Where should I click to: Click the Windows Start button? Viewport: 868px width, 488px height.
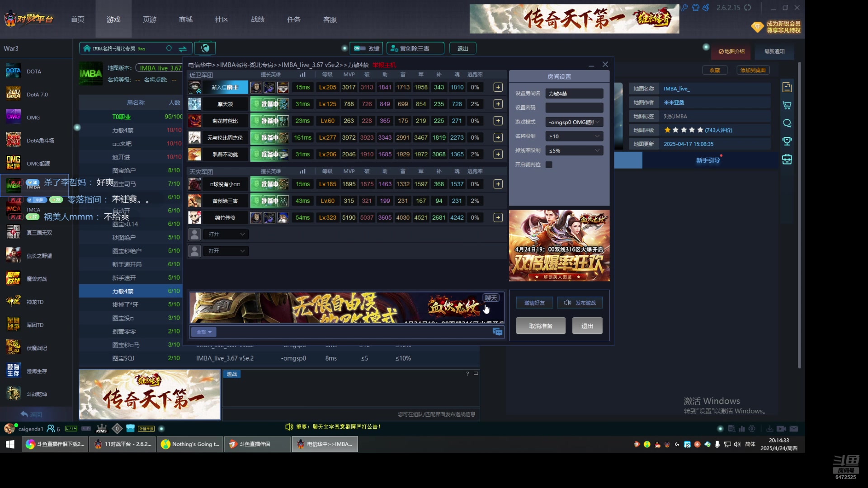tap(10, 444)
